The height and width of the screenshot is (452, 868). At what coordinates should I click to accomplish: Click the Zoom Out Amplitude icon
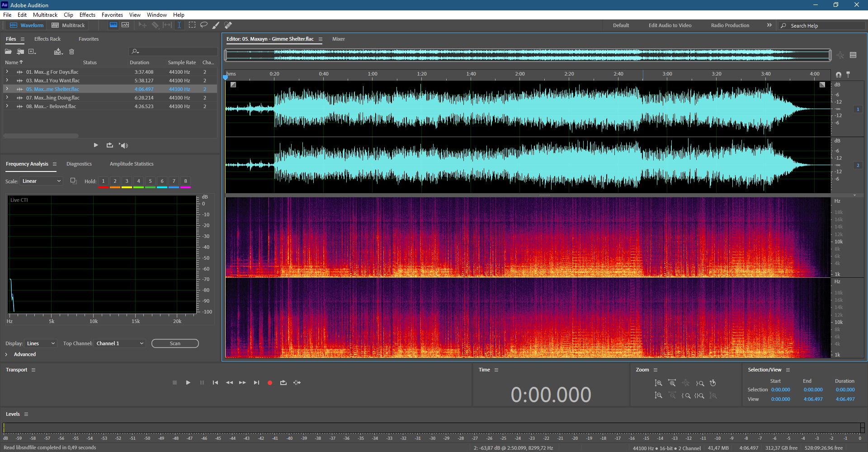[x=658, y=395]
